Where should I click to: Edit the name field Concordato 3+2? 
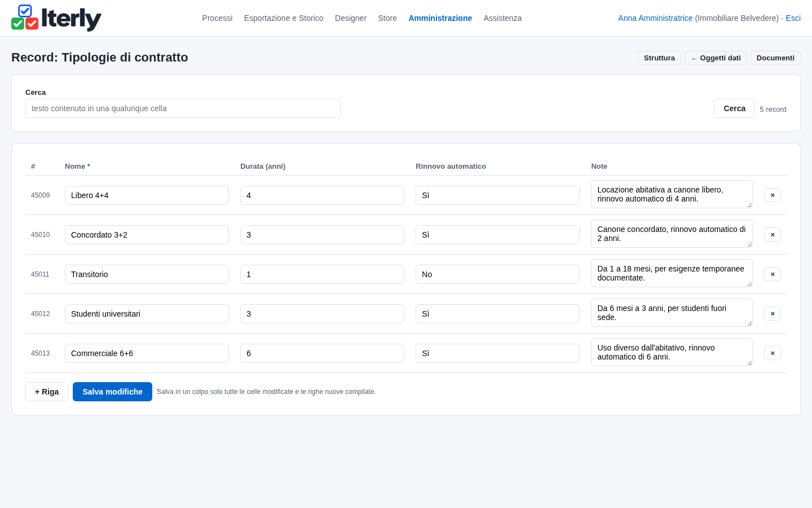[x=147, y=235]
